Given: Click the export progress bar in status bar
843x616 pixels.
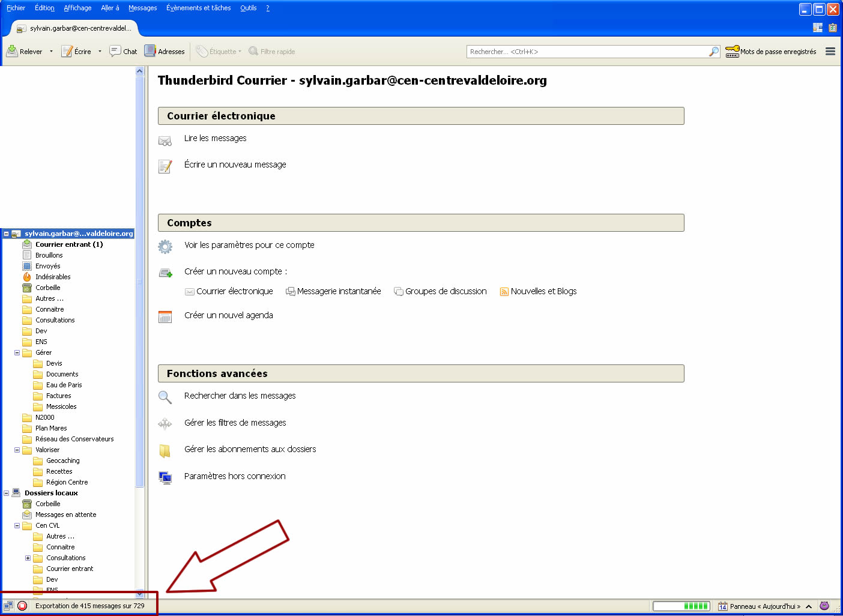Looking at the screenshot, I should pos(681,606).
